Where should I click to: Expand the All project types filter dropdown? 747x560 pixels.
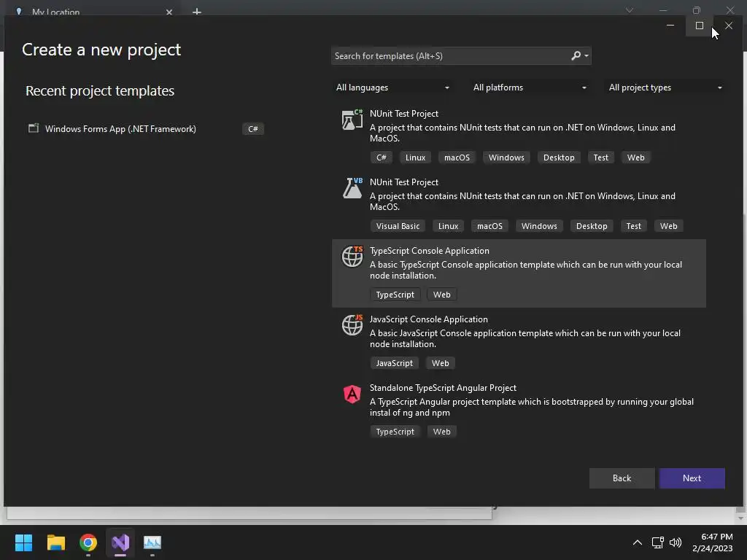pyautogui.click(x=665, y=87)
